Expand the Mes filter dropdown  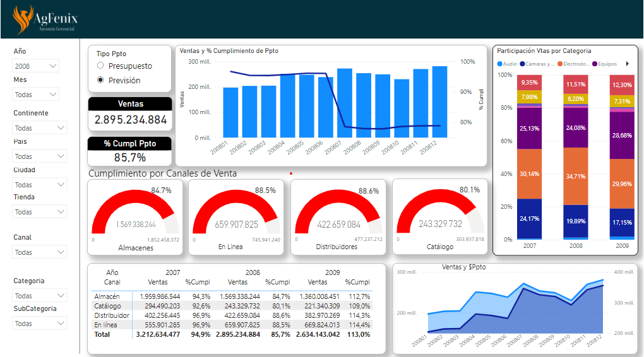(36, 95)
